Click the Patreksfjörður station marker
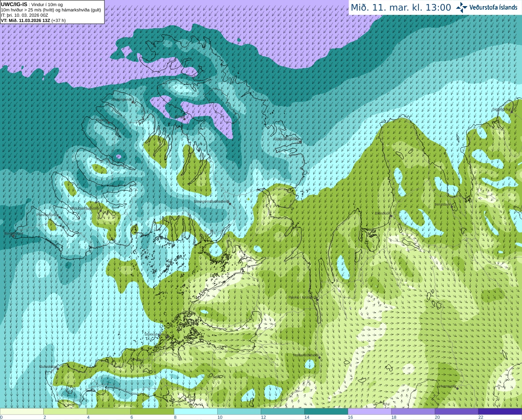This screenshot has height=420, width=522. tap(60, 217)
